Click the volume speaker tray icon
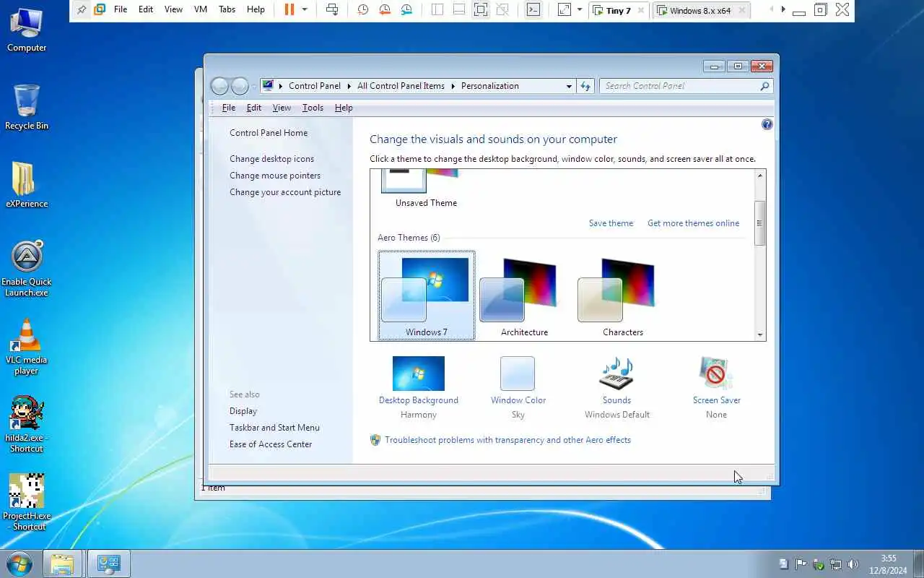Image resolution: width=924 pixels, height=578 pixels. click(x=853, y=564)
